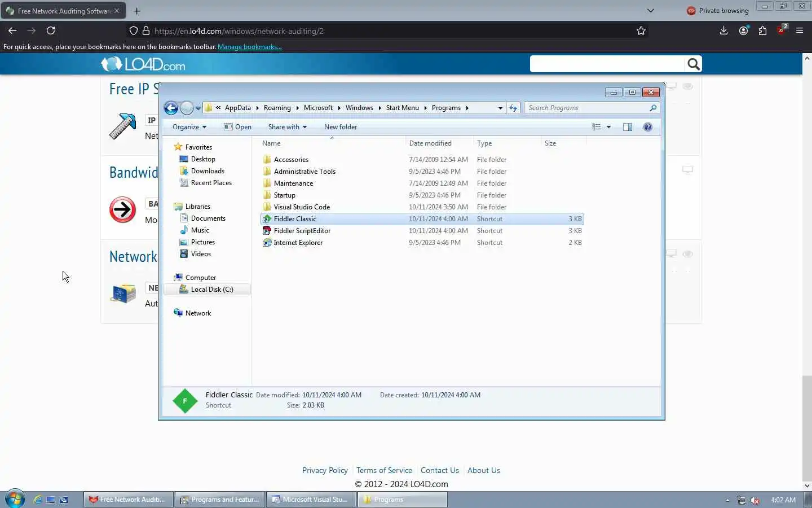The width and height of the screenshot is (812, 508).
Task: Expand arrow after Microsoft in breadcrumb
Action: coord(339,108)
